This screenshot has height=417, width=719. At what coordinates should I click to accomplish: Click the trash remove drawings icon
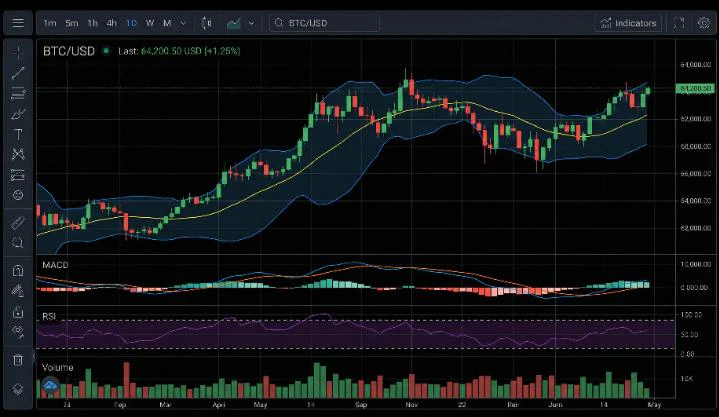(x=18, y=360)
